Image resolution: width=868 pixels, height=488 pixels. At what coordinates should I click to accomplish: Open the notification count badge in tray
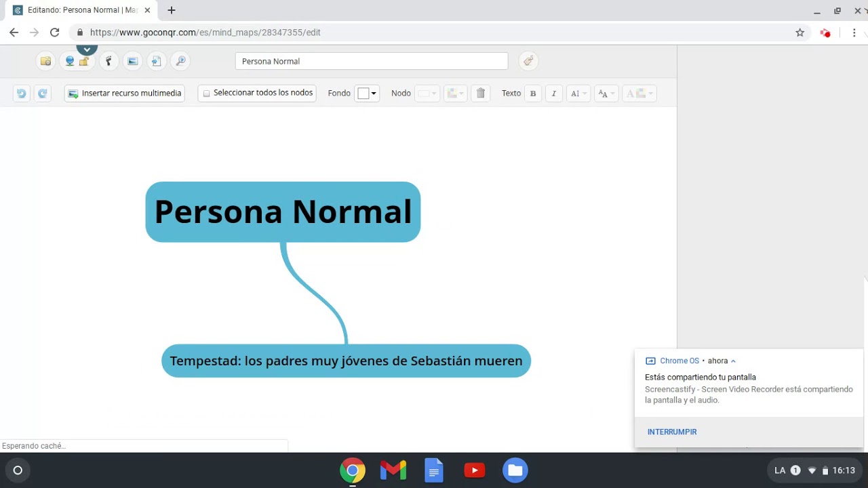(796, 470)
